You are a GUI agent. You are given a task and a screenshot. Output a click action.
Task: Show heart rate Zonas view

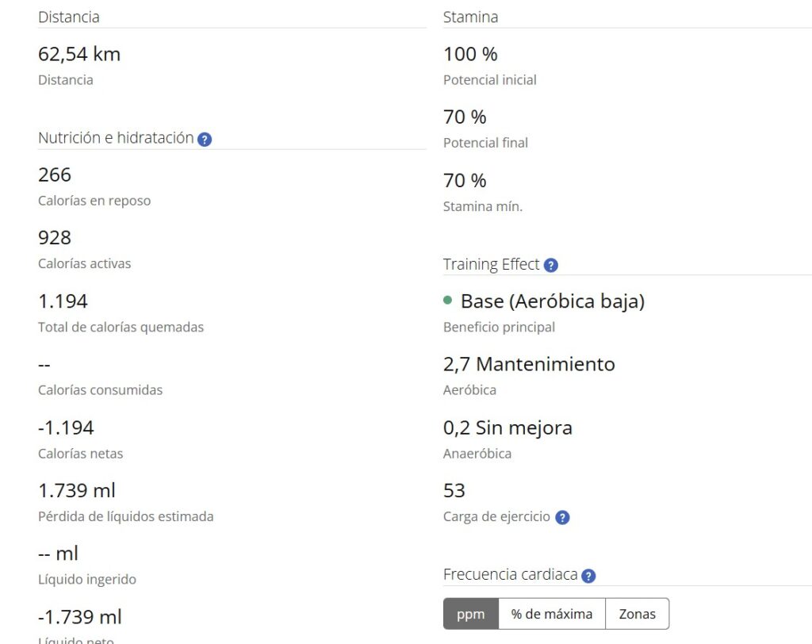637,614
